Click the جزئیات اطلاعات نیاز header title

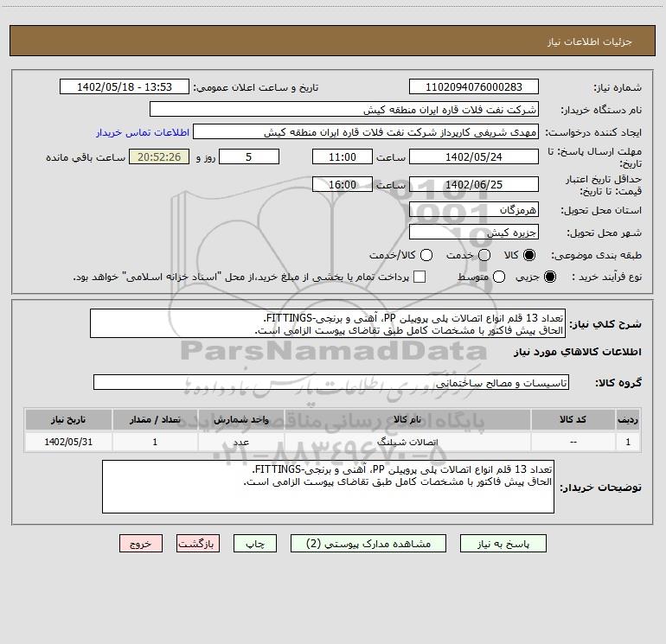(x=590, y=41)
